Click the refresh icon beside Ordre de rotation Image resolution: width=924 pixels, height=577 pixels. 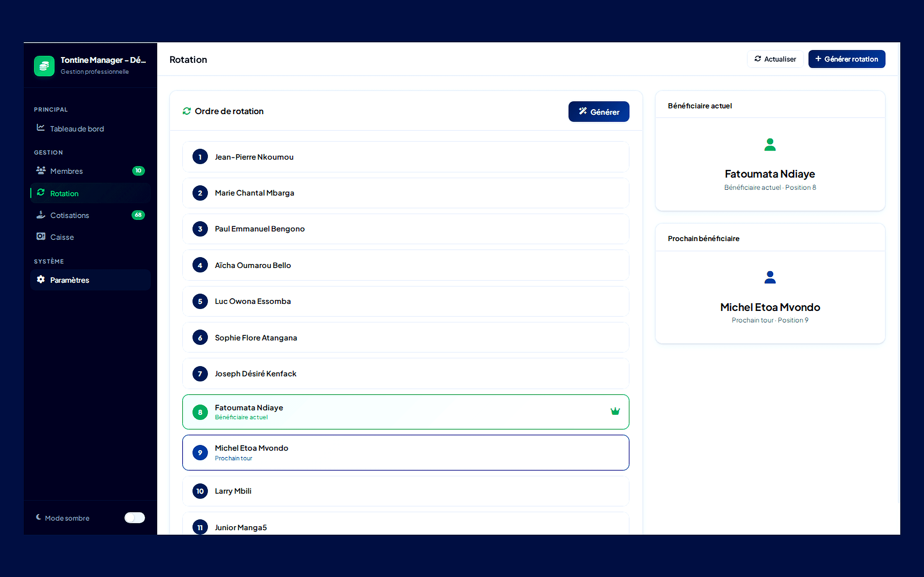[x=186, y=111]
